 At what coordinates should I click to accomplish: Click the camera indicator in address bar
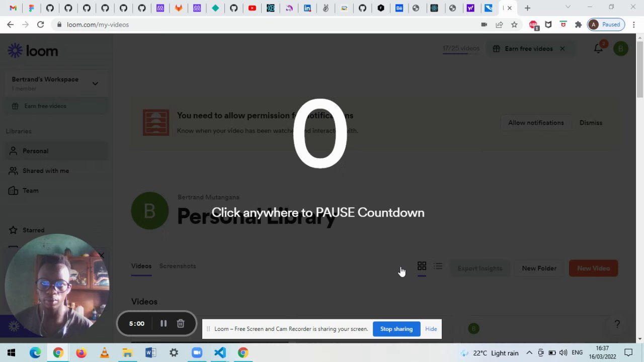click(484, 24)
